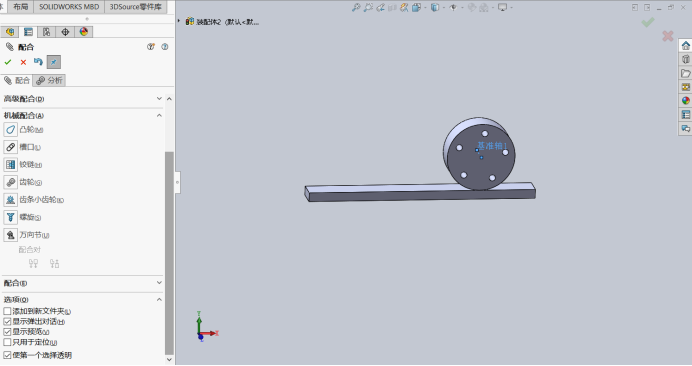Select the 螺旋 screw mate icon
692x366 pixels.
point(11,217)
